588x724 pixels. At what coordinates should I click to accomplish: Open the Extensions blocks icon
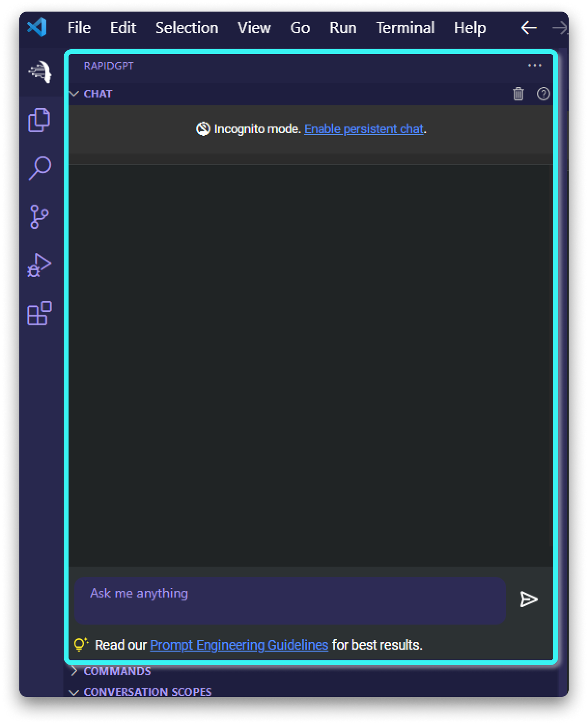pos(40,313)
